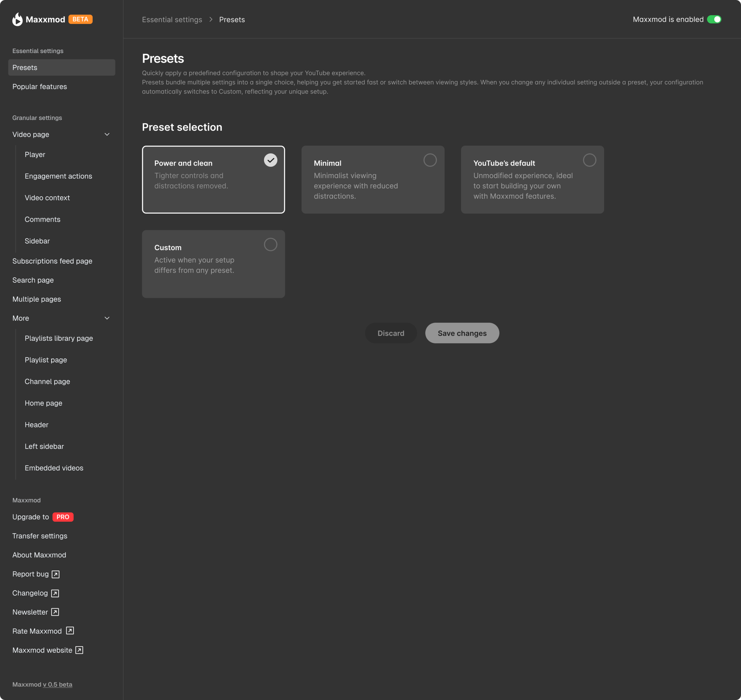The image size is (741, 700).
Task: Click the external link icon beside Report bug
Action: 56,574
